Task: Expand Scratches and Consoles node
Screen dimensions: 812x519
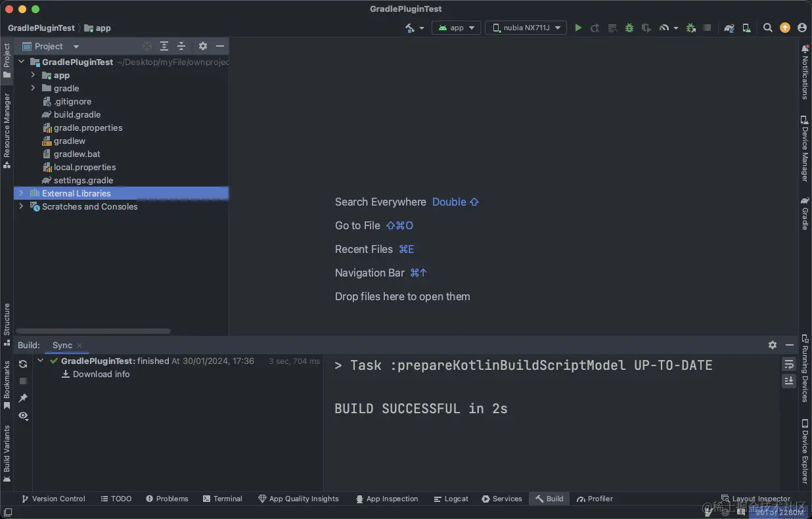Action: [21, 206]
